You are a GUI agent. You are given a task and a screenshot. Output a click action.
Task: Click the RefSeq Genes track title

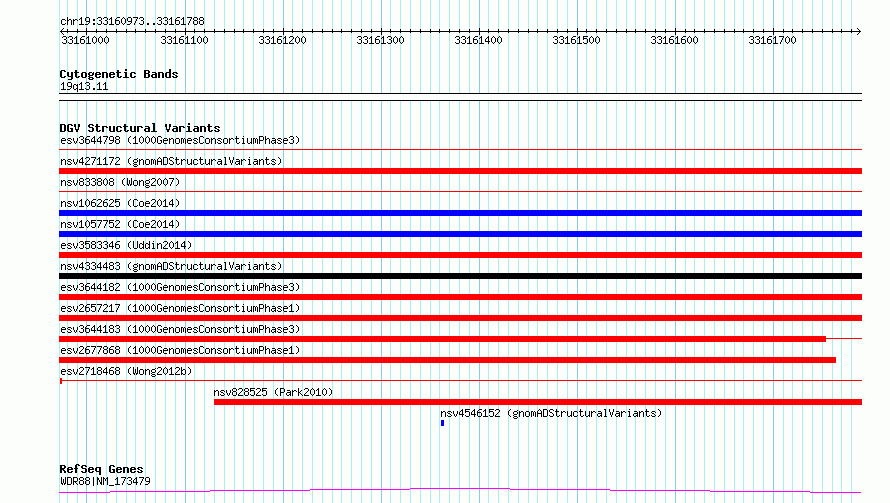[x=102, y=469]
